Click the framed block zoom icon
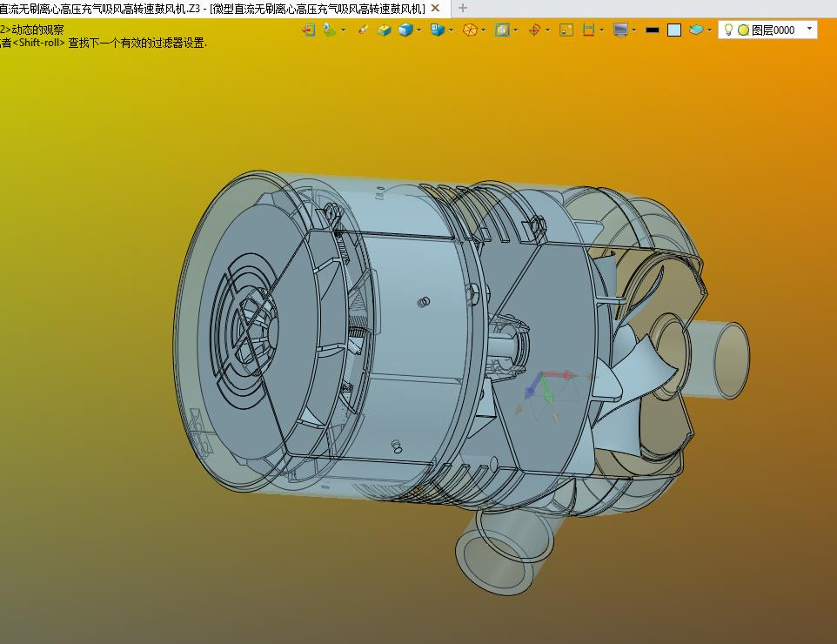 click(502, 30)
